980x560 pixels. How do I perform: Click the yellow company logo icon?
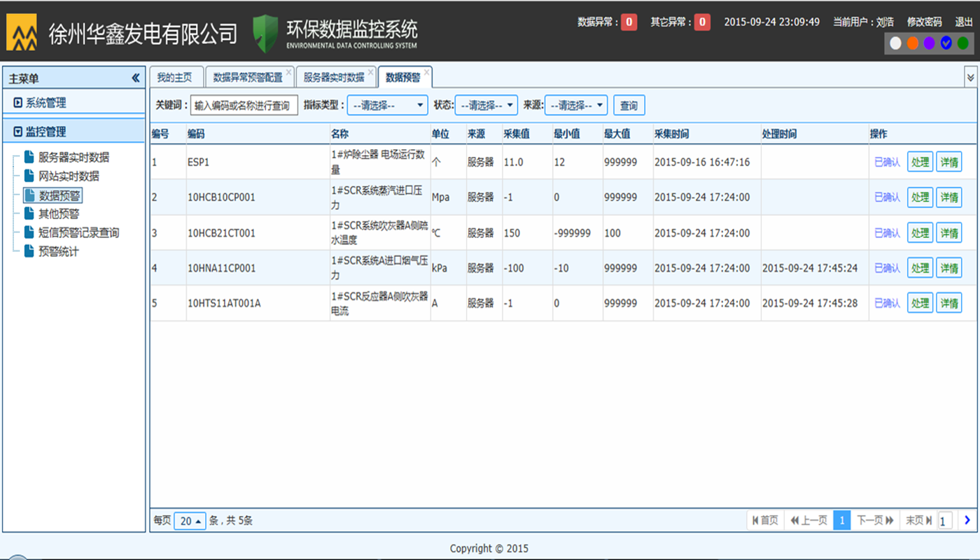[22, 32]
